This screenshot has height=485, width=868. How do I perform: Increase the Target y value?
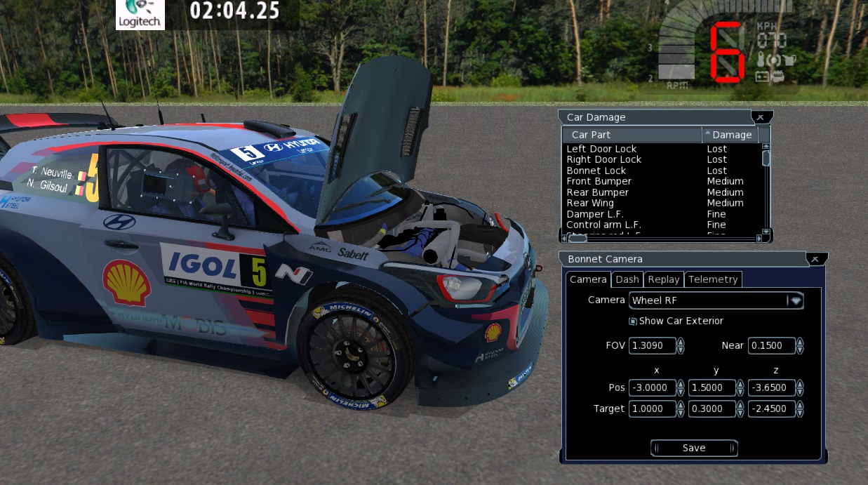click(740, 405)
